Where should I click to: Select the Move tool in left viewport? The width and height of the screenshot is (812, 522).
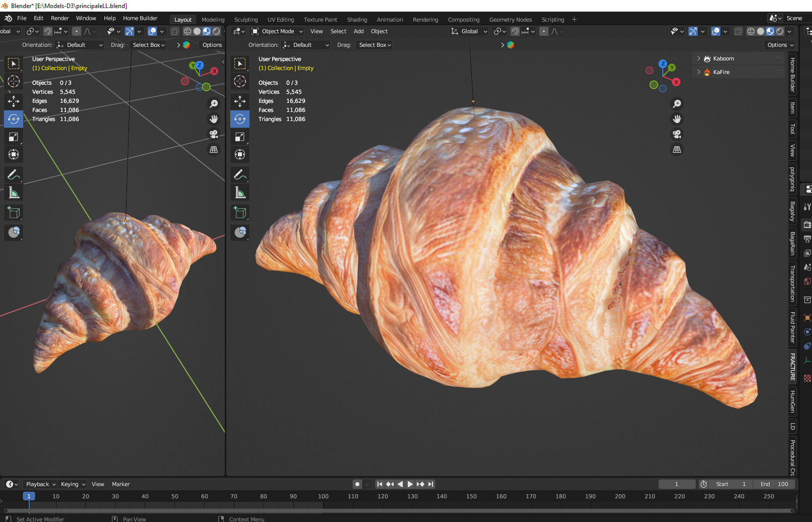[x=14, y=101]
